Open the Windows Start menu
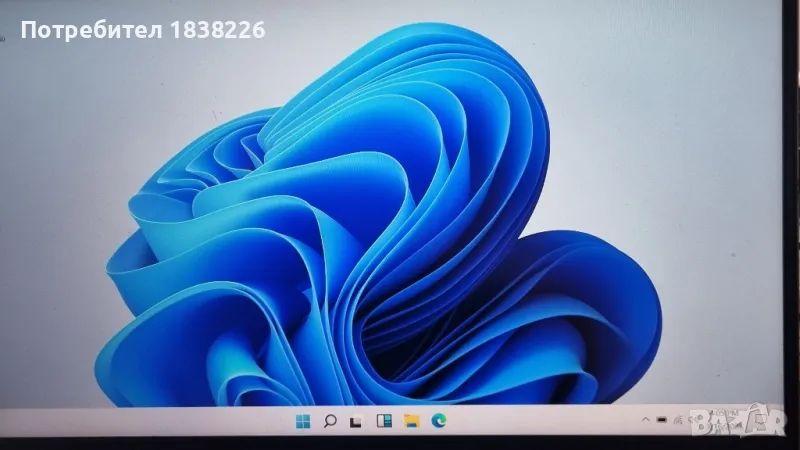Image resolution: width=800 pixels, height=450 pixels. [302, 420]
